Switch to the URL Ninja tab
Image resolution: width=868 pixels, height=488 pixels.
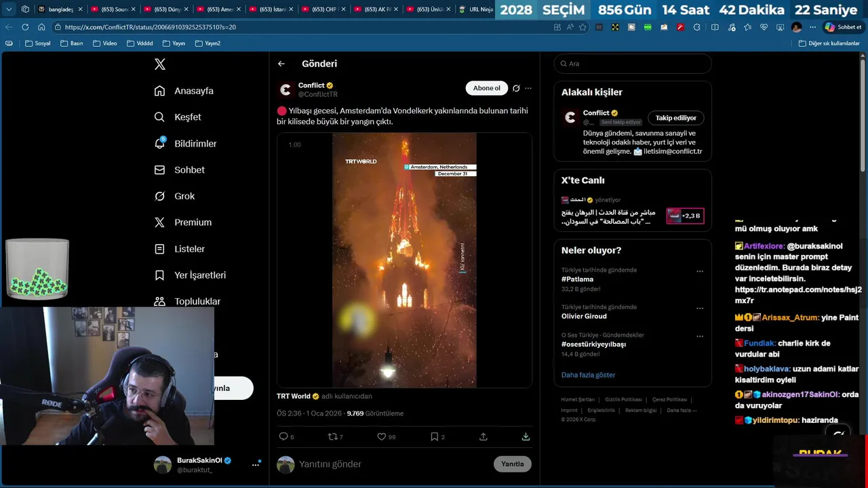[x=475, y=9]
